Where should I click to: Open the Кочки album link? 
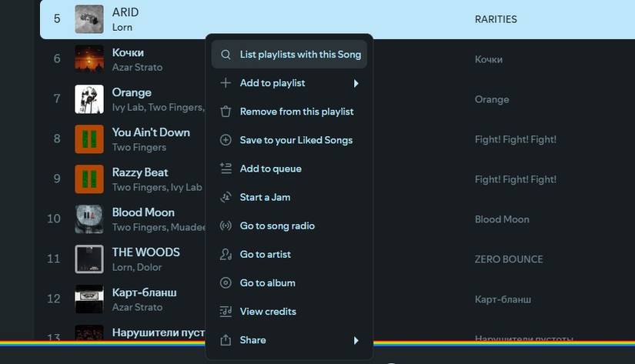coord(489,59)
